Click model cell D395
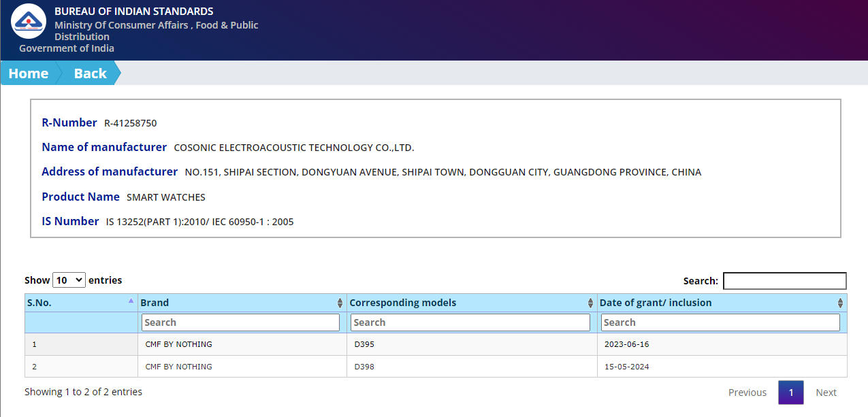The height and width of the screenshot is (417, 868). pos(364,344)
